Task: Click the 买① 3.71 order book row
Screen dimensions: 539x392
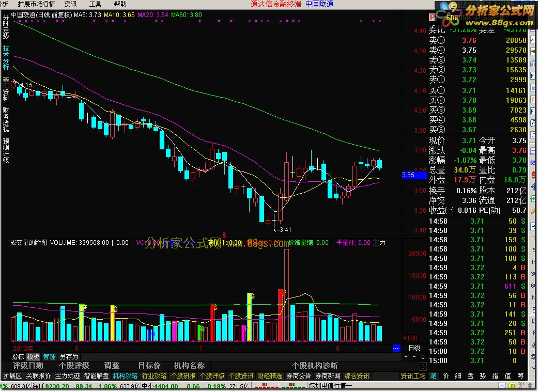Action: click(478, 90)
